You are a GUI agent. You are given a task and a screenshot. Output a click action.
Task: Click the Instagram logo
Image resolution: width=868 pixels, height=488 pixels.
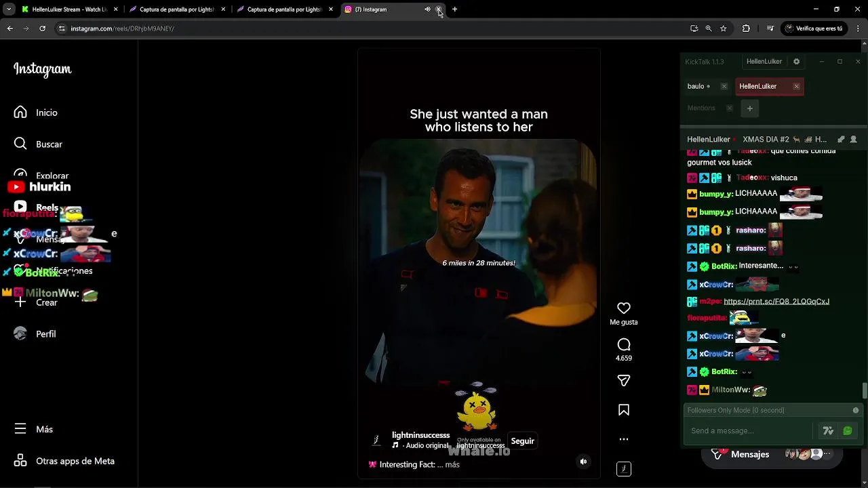click(x=42, y=69)
